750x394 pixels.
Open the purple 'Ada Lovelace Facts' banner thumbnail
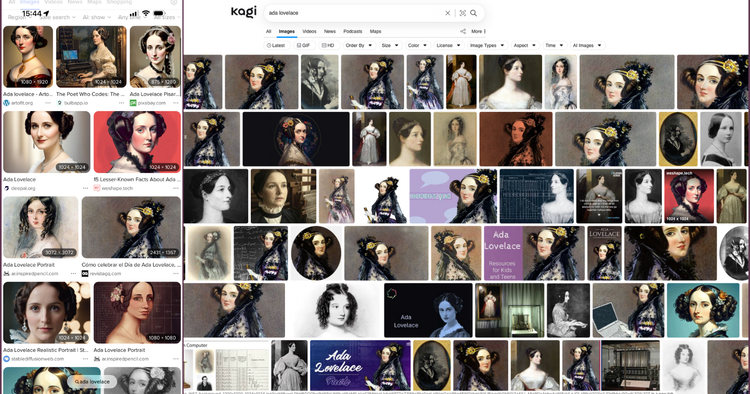[360, 365]
